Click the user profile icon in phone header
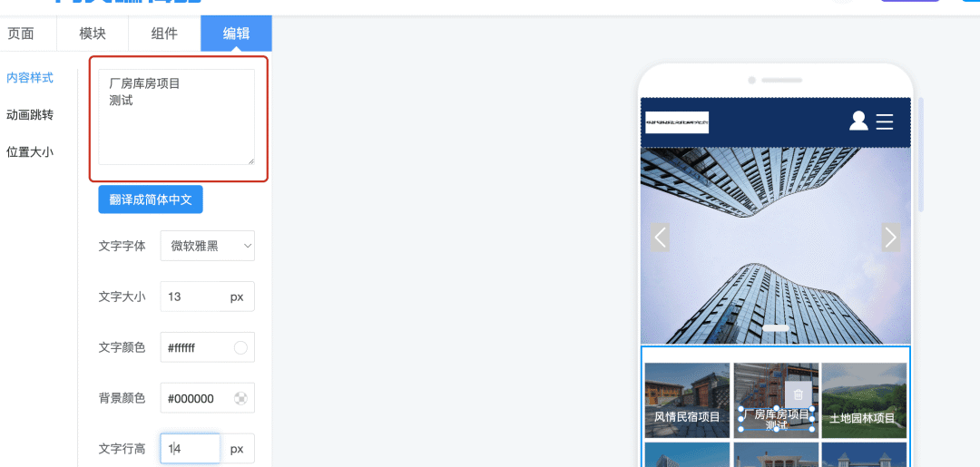Screen dimensions: 980x467 (858, 122)
